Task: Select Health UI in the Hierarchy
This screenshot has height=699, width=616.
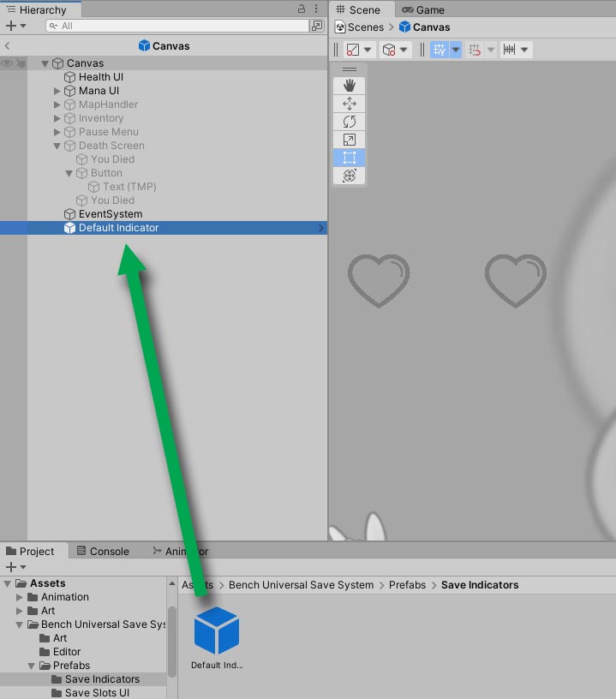Action: click(101, 77)
